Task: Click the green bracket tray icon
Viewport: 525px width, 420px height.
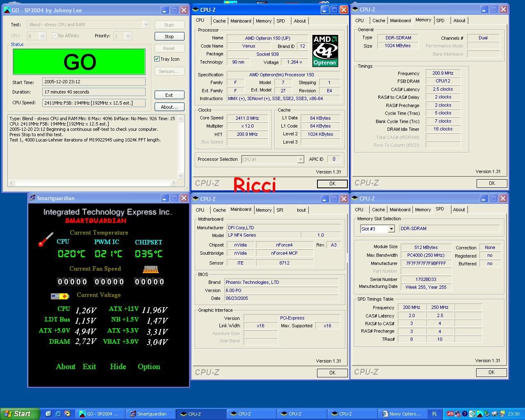Action: point(472,414)
